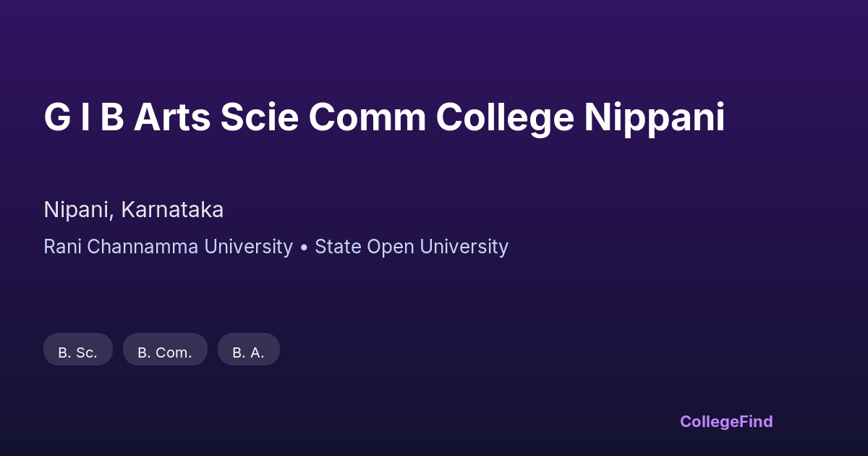Select the B. Com. course tag

coord(165,352)
